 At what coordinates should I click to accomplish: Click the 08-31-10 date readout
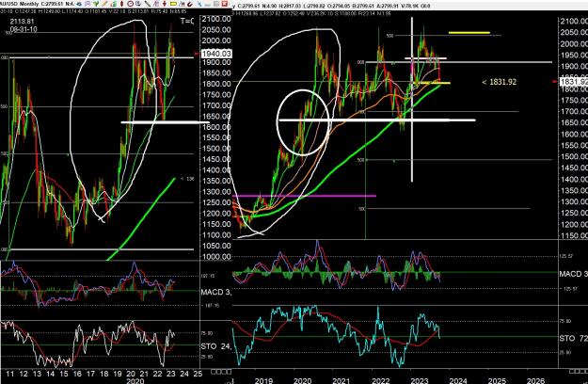point(24,29)
